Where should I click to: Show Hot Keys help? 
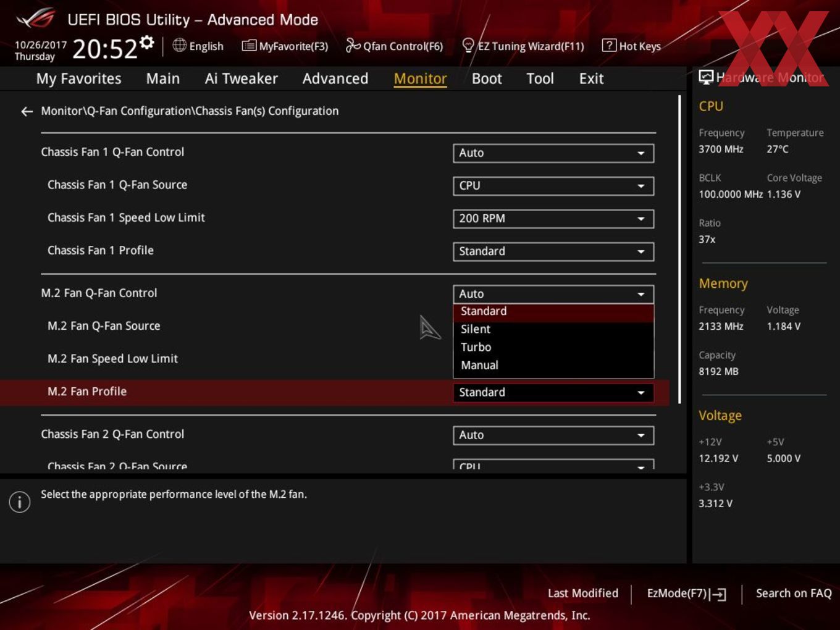(631, 46)
